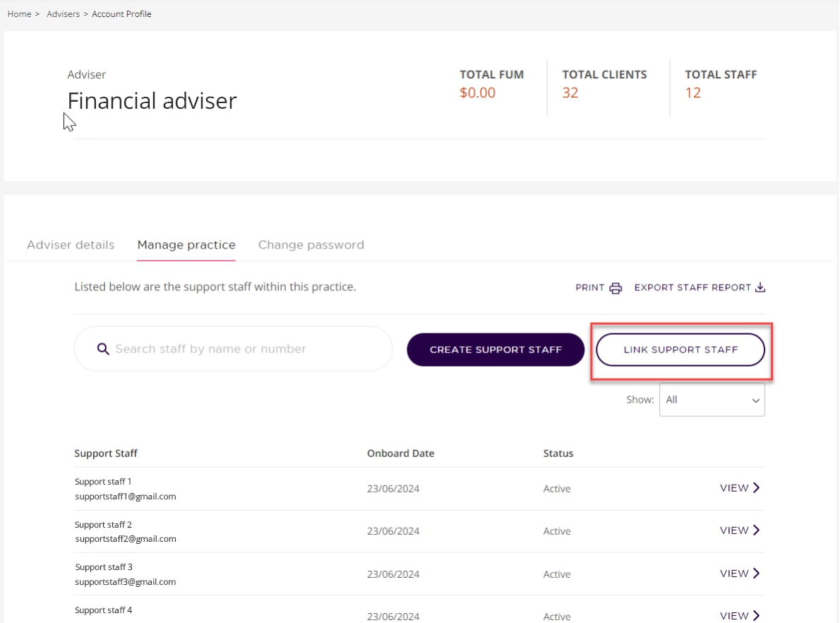Screen dimensions: 840x623
Task: Click the magnifier search icon
Action: point(103,349)
